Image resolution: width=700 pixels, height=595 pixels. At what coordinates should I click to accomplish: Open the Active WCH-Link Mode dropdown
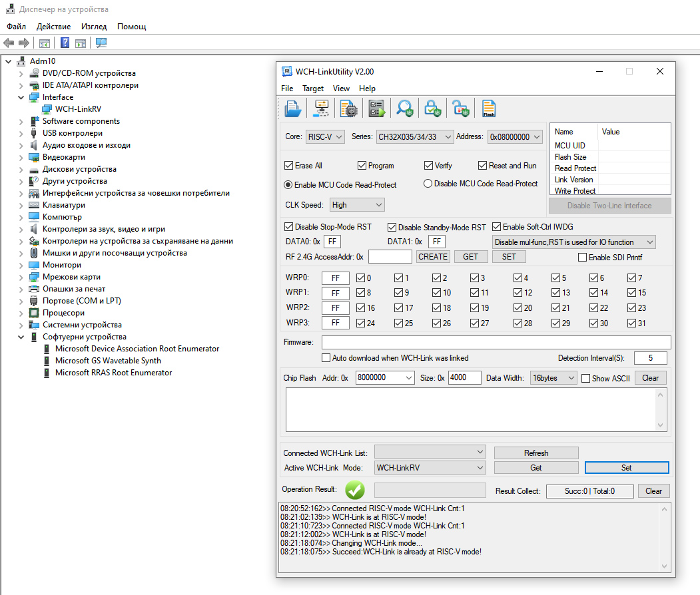430,467
